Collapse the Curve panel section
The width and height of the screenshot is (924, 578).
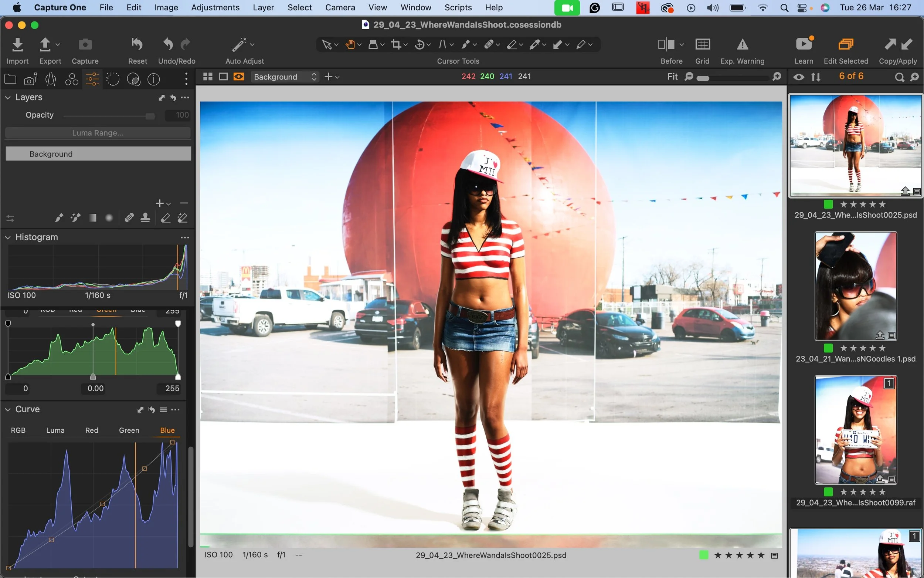pyautogui.click(x=8, y=409)
